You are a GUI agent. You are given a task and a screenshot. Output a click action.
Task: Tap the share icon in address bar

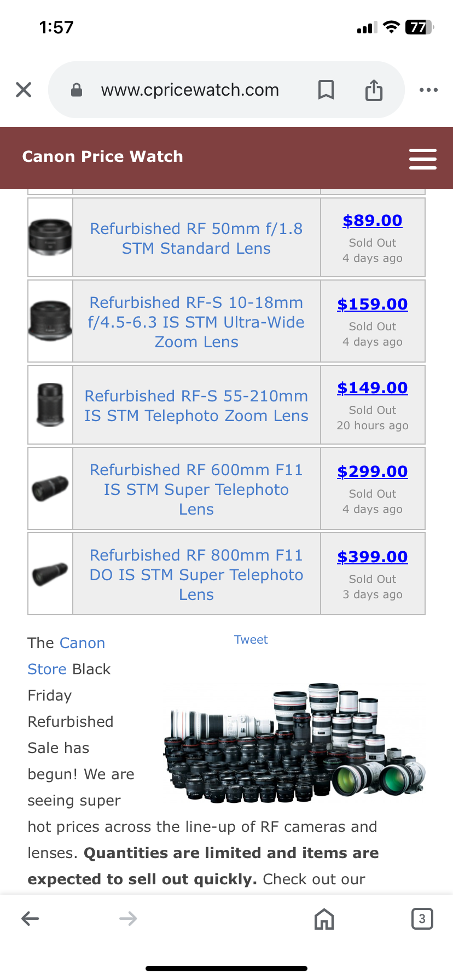pyautogui.click(x=374, y=90)
